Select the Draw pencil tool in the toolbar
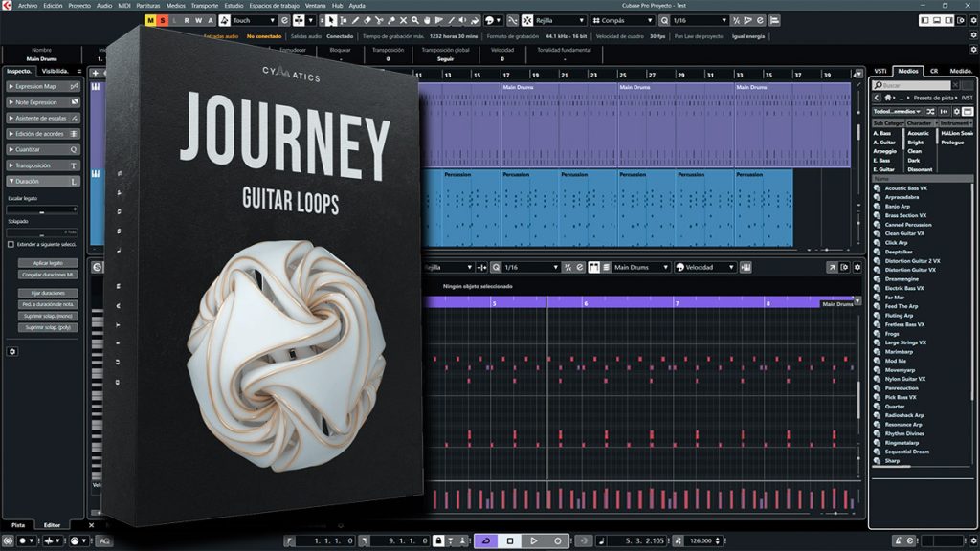 pyautogui.click(x=356, y=20)
